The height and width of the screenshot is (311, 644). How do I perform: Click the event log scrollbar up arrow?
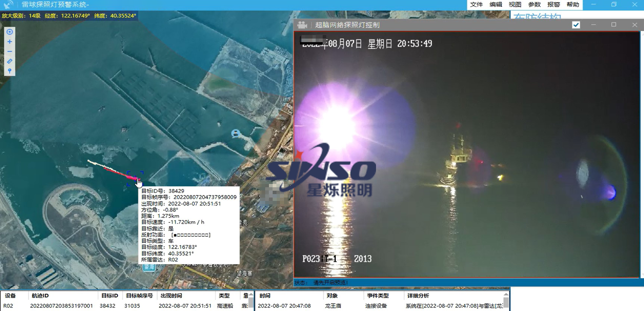tap(506, 295)
